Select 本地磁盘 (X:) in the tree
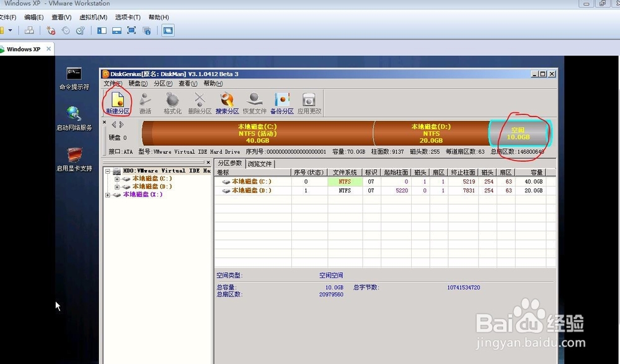620x364 pixels. click(x=143, y=194)
